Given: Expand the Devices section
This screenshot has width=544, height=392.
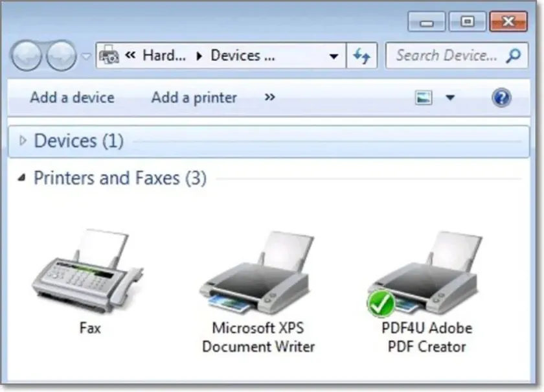Looking at the screenshot, I should tap(23, 141).
